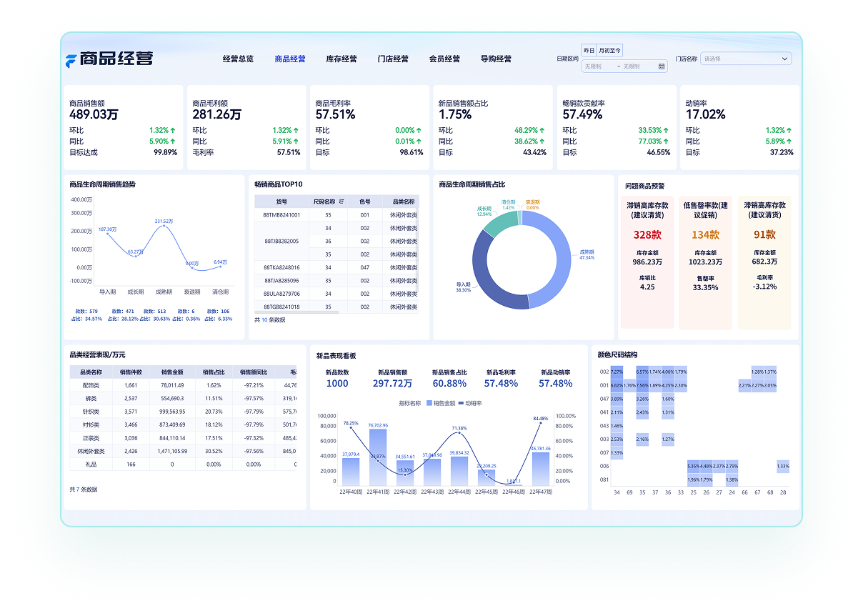Click the end date 无限制 field
863x616 pixels.
(632, 66)
